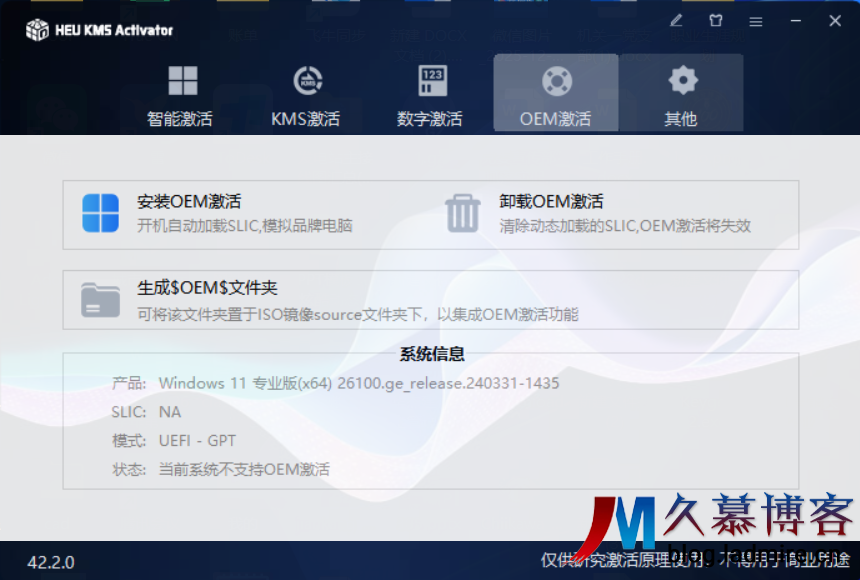Select the OEM激活 tab
860x580 pixels.
click(556, 95)
